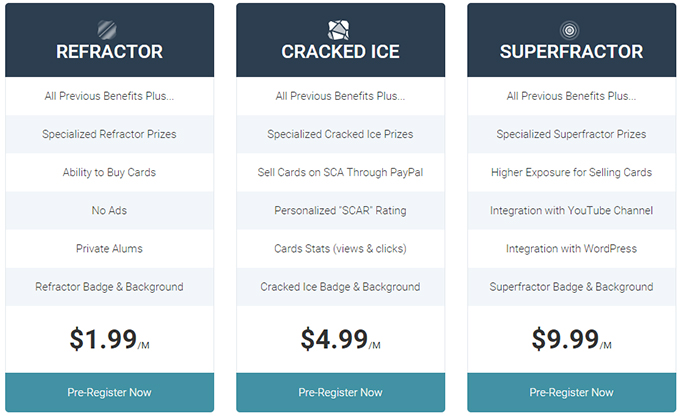Click the $1.99 monthly price
Viewport: 680px width, 416px height.
109,339
